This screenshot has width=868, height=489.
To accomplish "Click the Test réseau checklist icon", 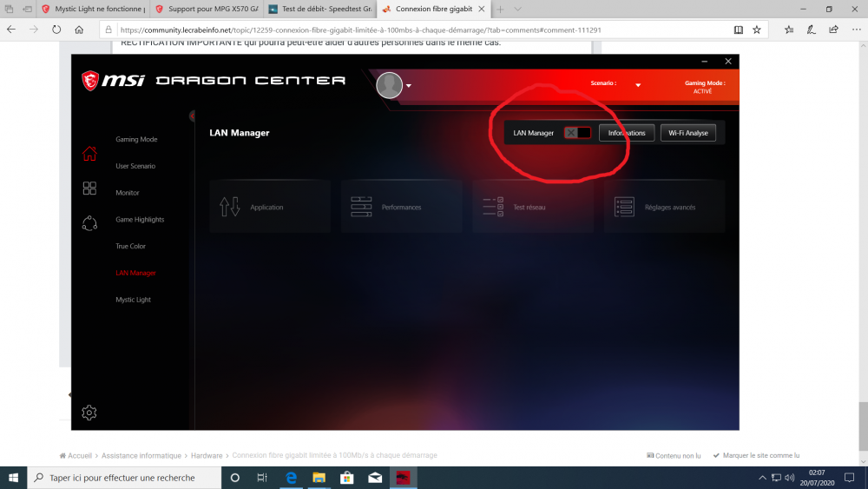I will click(x=493, y=207).
